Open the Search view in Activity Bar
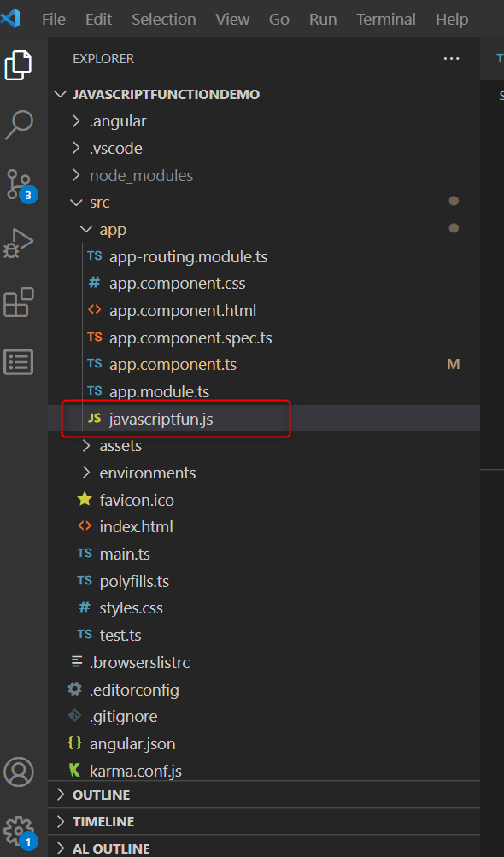 pyautogui.click(x=20, y=123)
